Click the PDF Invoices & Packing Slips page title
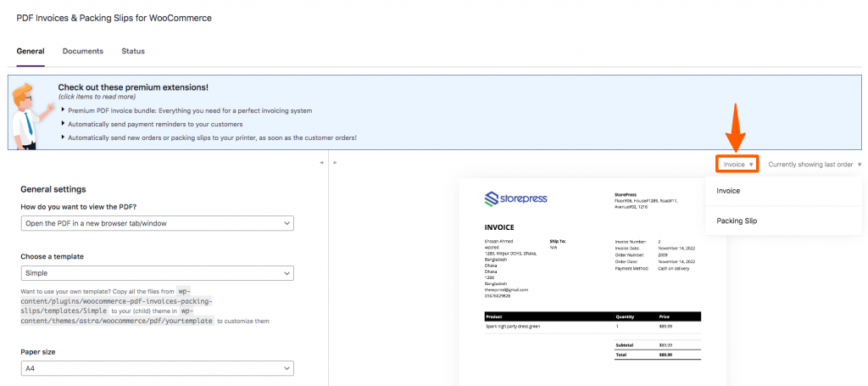Image resolution: width=868 pixels, height=386 pixels. pos(114,19)
